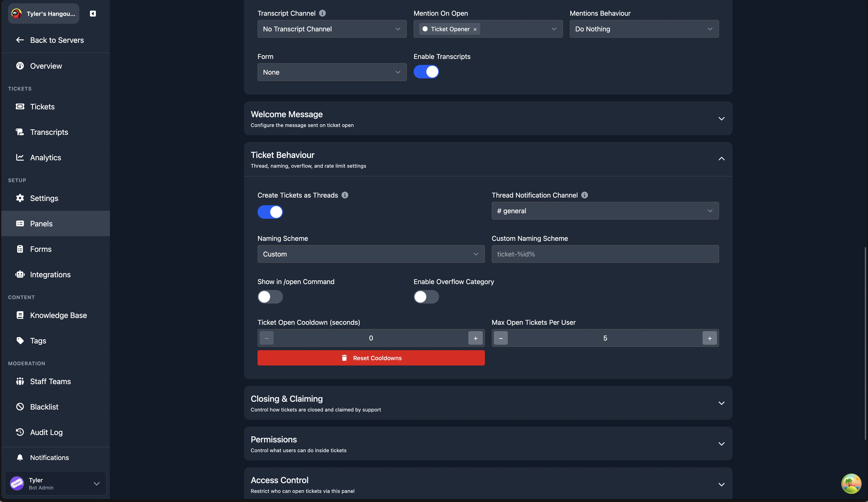Increase Ticket Open Cooldown with plus
Viewport: 868px width, 502px height.
pyautogui.click(x=475, y=338)
